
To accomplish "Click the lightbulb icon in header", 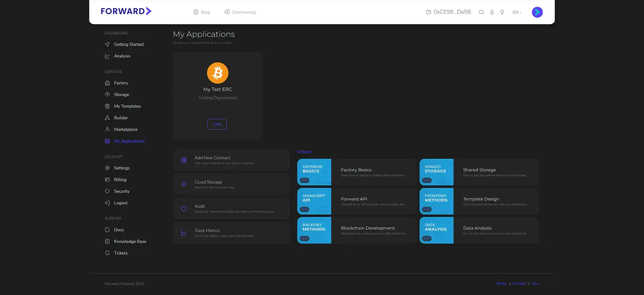I will click(502, 12).
